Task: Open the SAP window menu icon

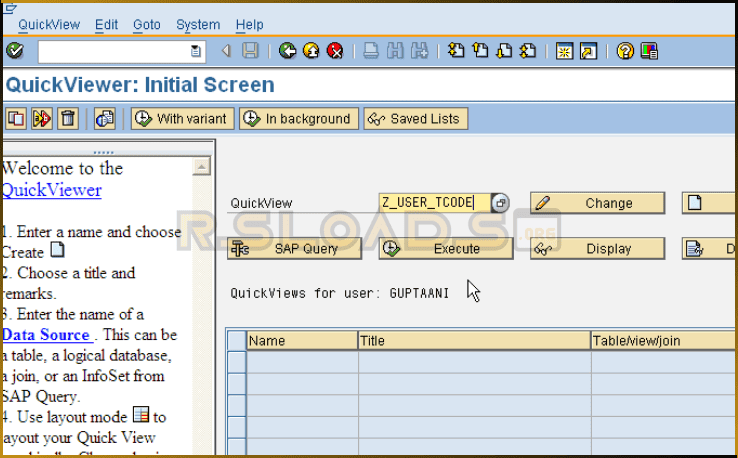Action: click(x=10, y=8)
